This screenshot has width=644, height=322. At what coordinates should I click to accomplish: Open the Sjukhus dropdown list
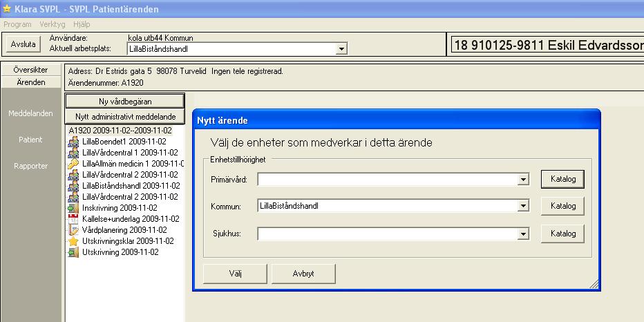(523, 234)
